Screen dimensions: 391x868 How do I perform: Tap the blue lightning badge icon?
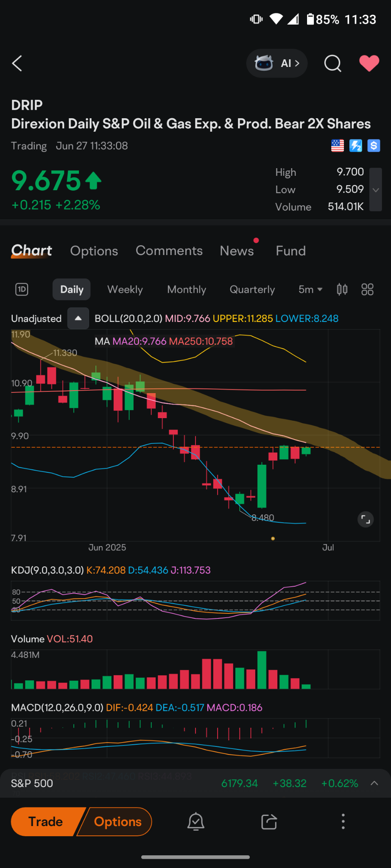pyautogui.click(x=355, y=146)
